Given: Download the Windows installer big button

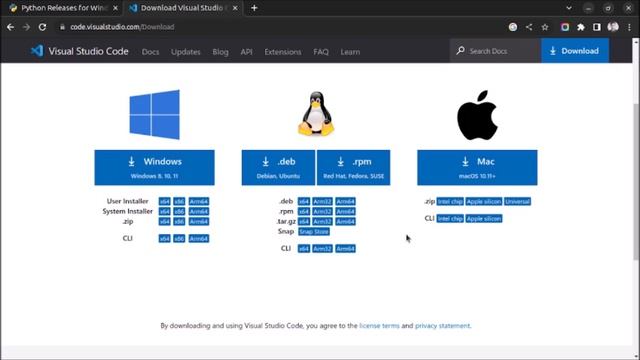Looking at the screenshot, I should (154, 167).
